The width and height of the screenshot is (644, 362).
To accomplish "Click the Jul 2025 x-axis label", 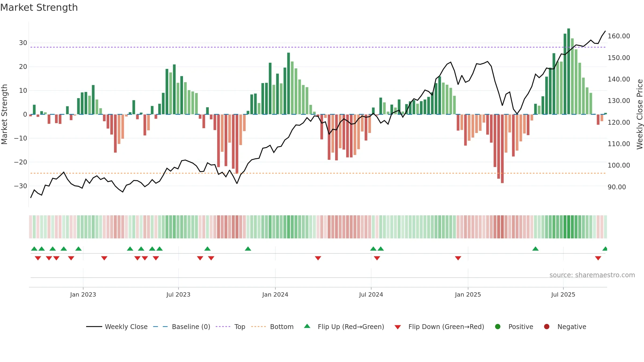I will tap(563, 294).
